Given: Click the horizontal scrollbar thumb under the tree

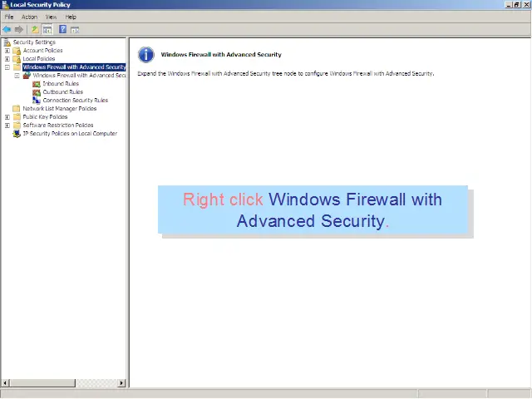Looking at the screenshot, I should pyautogui.click(x=42, y=383).
